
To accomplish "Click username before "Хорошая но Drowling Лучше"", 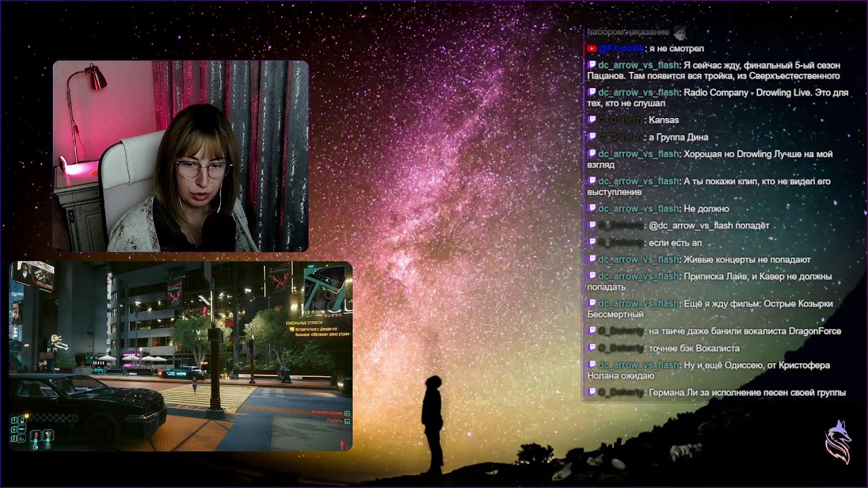I will (x=639, y=154).
